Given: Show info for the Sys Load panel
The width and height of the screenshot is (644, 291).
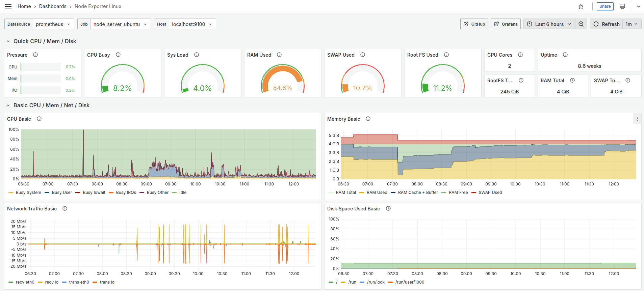Looking at the screenshot, I should (197, 55).
